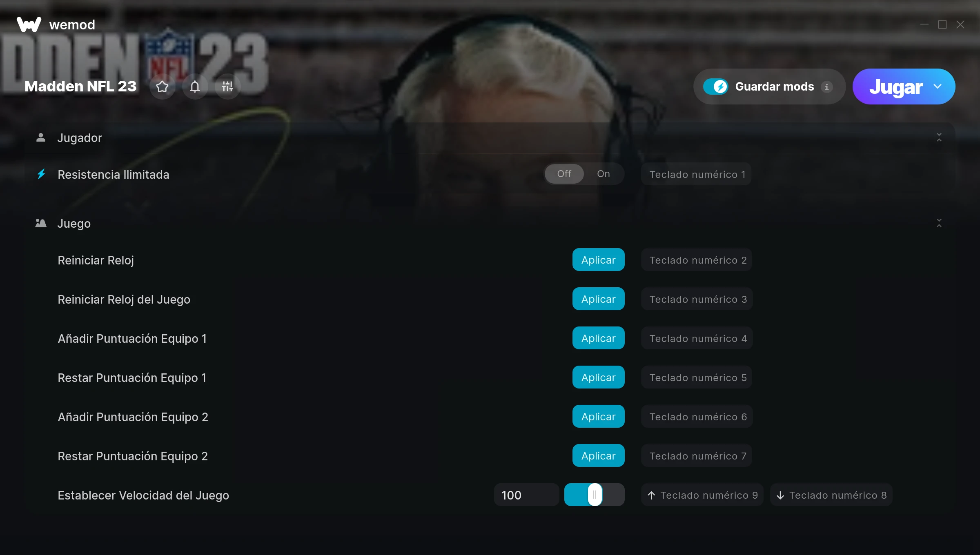Collapse the Juego section

939,223
